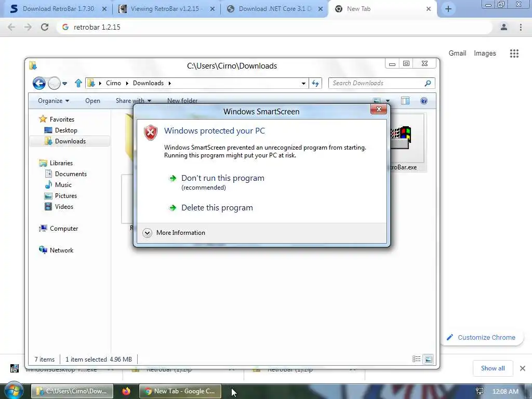Open the address bar history dropdown
Screen dimensions: 532x399
point(303,84)
